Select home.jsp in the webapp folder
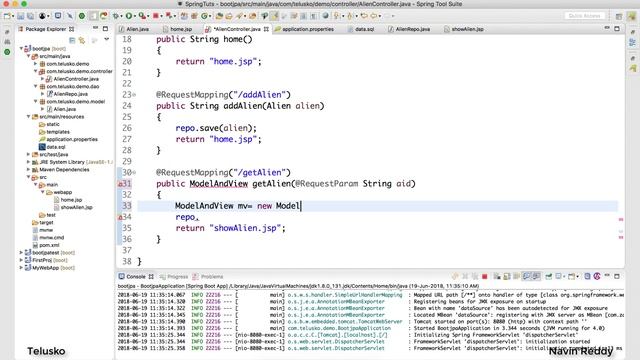This screenshot has height=360, width=640. click(71, 200)
